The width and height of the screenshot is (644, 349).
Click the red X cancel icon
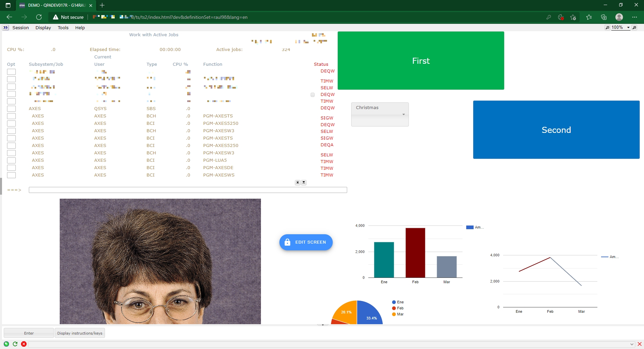24,344
